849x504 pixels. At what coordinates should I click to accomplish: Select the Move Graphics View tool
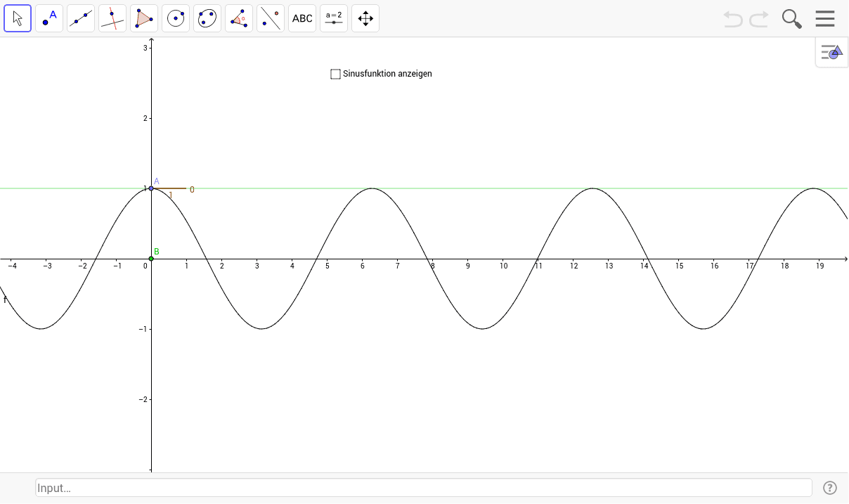click(365, 18)
